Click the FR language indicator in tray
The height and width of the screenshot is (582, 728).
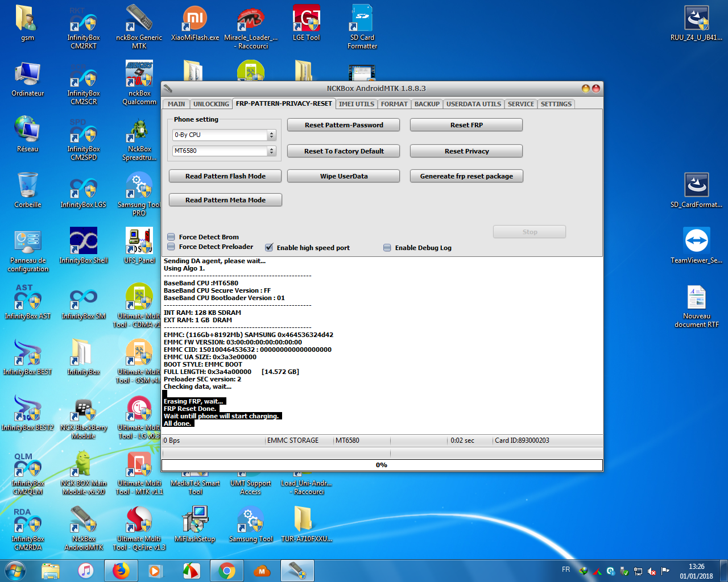point(566,569)
